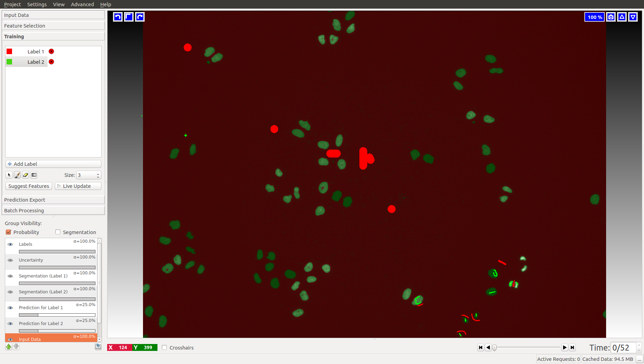This screenshot has width=644, height=364.
Task: Expand the Prediction Export applet
Action: click(53, 200)
